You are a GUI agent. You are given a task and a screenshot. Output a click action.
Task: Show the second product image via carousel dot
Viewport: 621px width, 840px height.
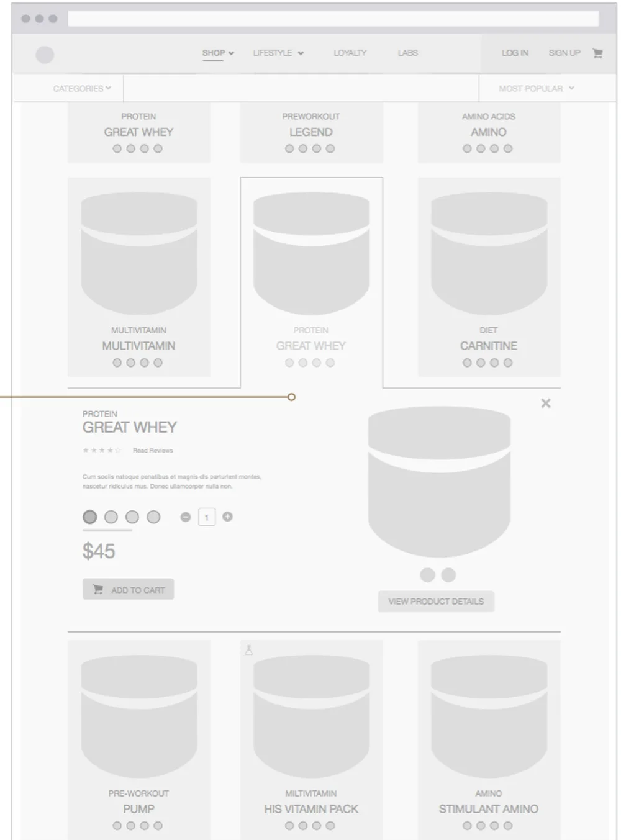(448, 575)
